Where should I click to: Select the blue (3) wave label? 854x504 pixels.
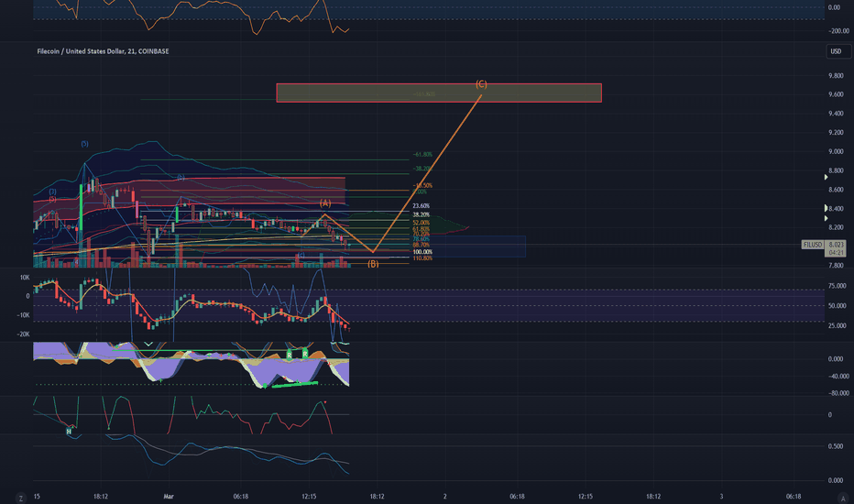tap(53, 192)
